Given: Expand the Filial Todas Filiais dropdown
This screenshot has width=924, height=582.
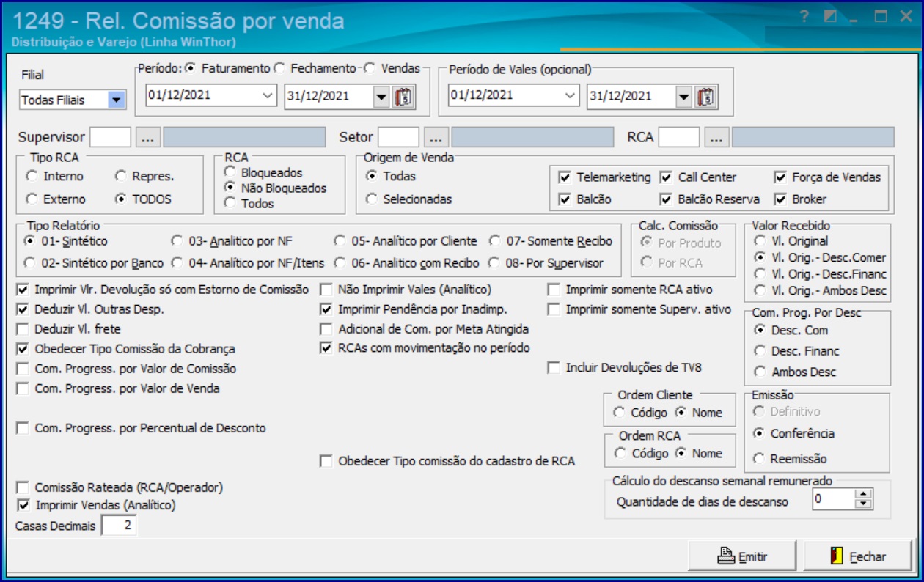Looking at the screenshot, I should (x=116, y=100).
